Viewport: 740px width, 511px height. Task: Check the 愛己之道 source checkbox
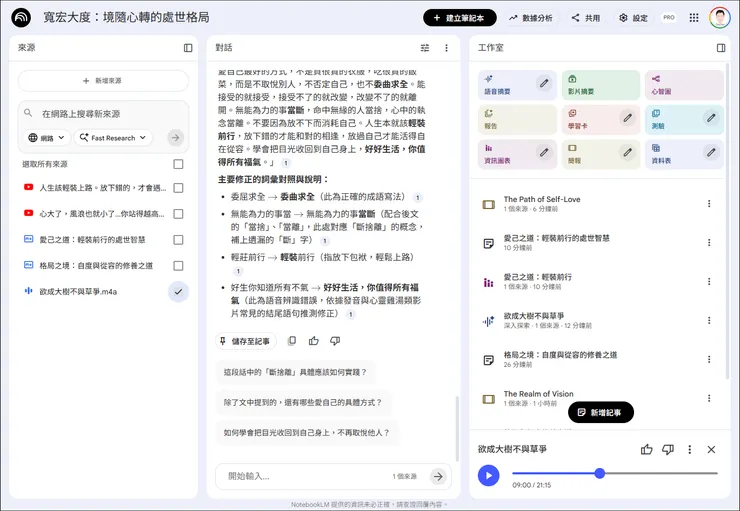178,240
